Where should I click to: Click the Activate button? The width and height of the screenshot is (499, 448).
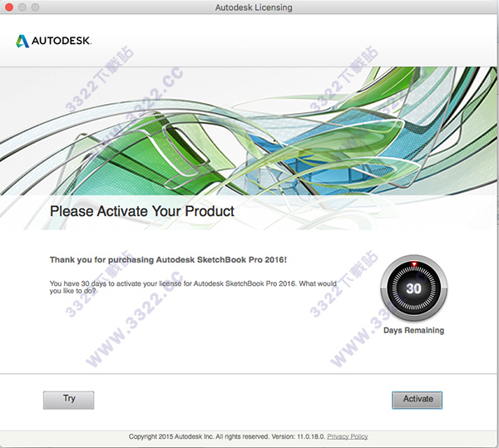417,400
